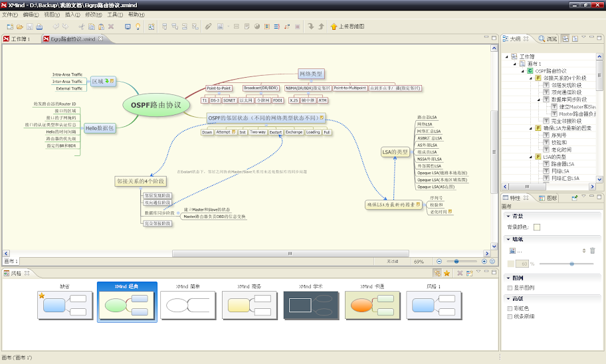This screenshot has width=606, height=364.
Task: Click the Print icon in the toolbar
Action: coord(40,27)
